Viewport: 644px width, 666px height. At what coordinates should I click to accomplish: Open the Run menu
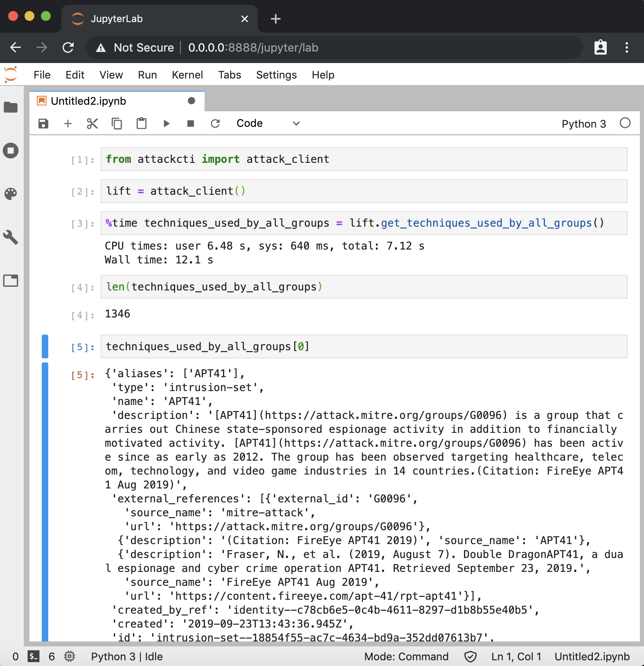point(147,75)
